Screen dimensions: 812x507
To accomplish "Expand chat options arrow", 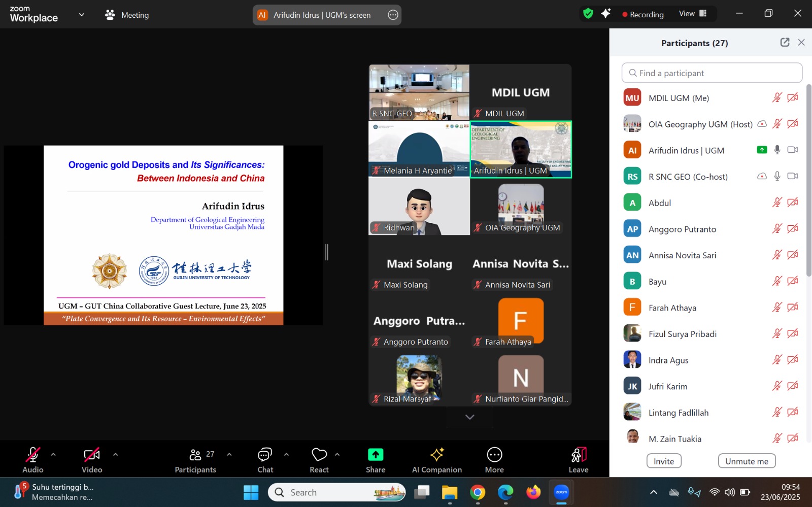I will pos(286,454).
